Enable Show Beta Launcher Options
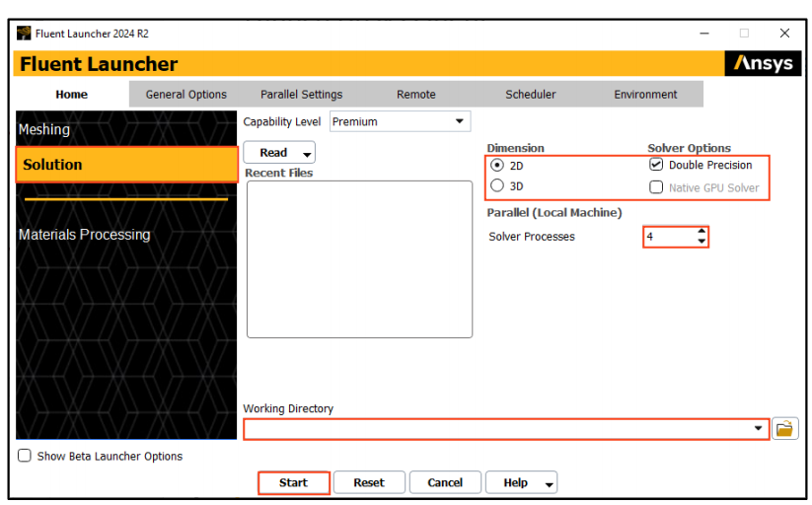812x505 pixels. click(25, 456)
